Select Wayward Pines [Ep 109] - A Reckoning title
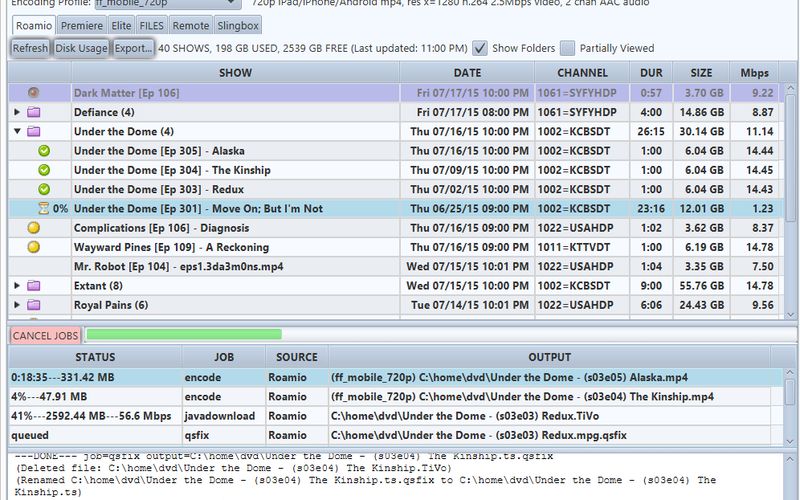 click(x=171, y=247)
